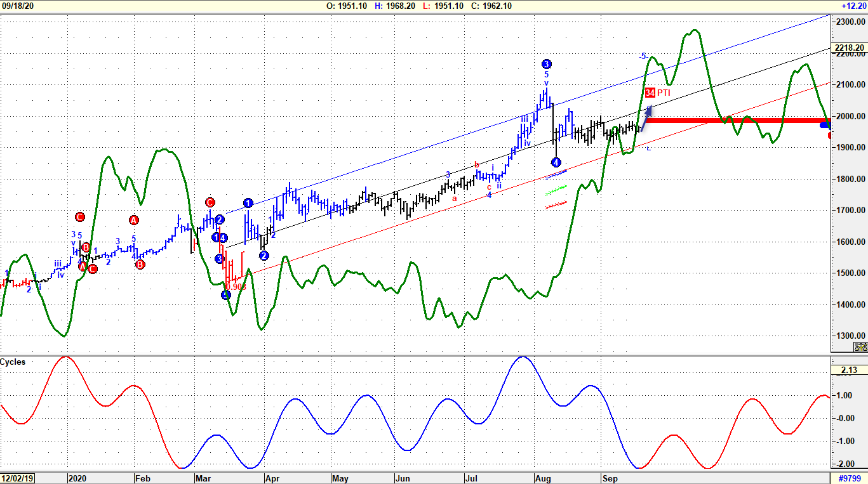This screenshot has width=868, height=484.
Task: Click the Cycles indicator label
Action: pos(13,362)
